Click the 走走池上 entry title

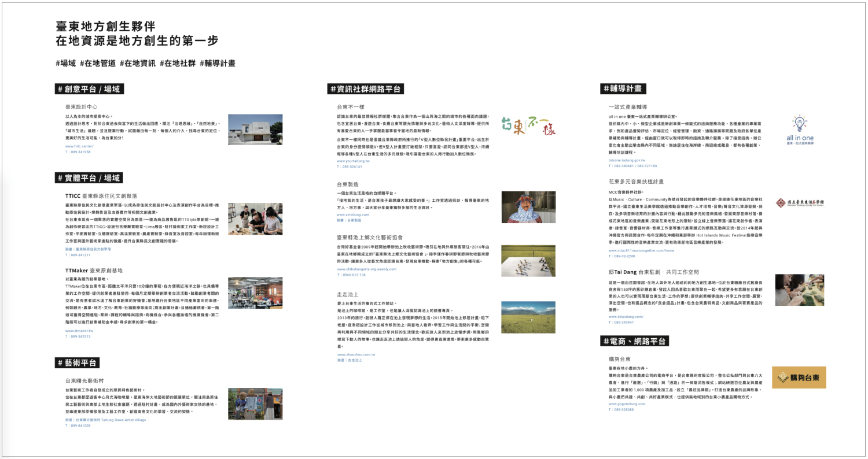coord(348,294)
